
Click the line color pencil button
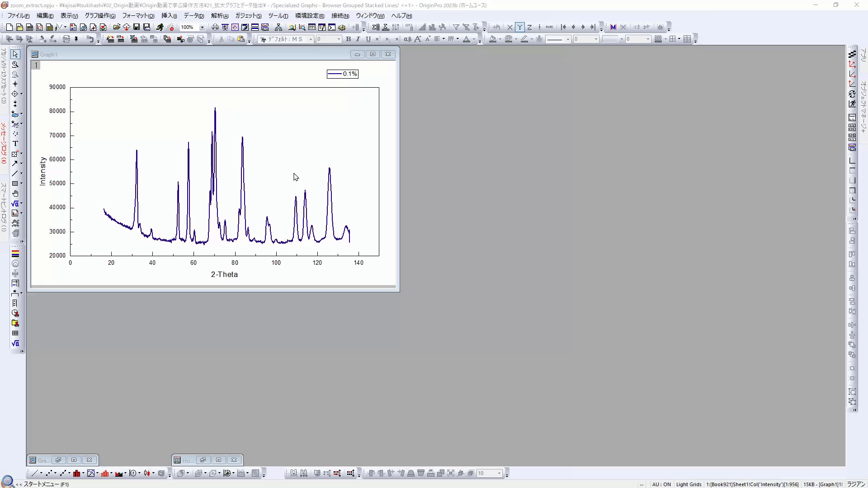click(x=524, y=39)
